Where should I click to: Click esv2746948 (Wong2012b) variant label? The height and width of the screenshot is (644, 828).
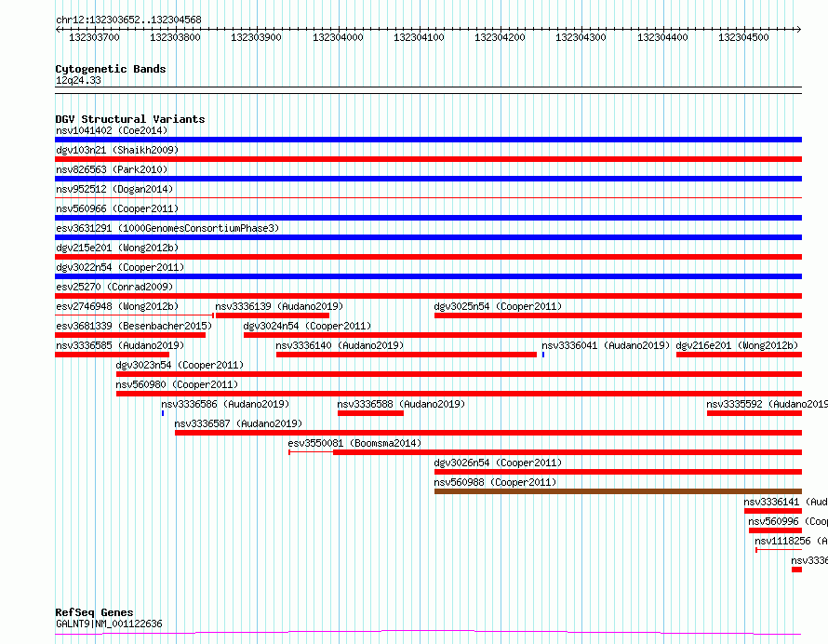pos(117,306)
